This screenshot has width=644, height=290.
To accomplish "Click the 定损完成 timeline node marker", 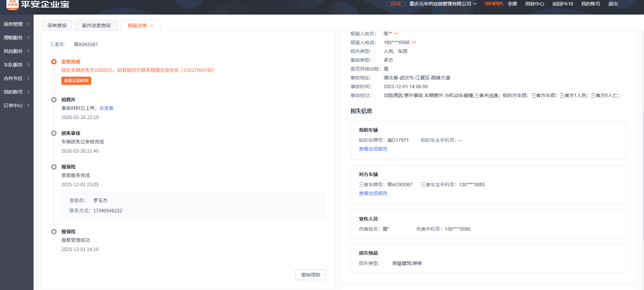I will click(x=54, y=62).
